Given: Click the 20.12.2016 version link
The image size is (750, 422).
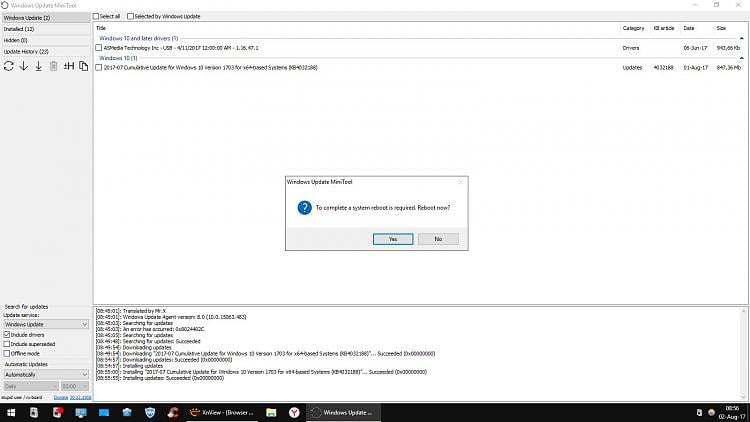Looking at the screenshot, I should 80,398.
